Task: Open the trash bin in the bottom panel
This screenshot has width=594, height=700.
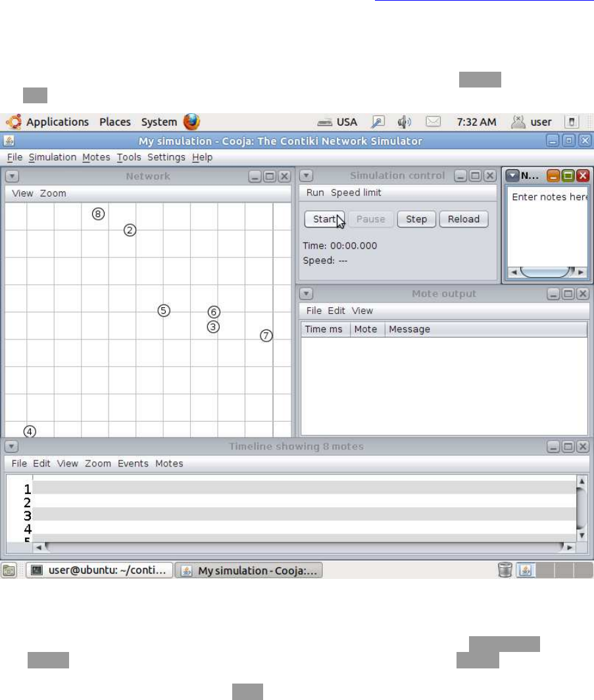Action: coord(505,570)
